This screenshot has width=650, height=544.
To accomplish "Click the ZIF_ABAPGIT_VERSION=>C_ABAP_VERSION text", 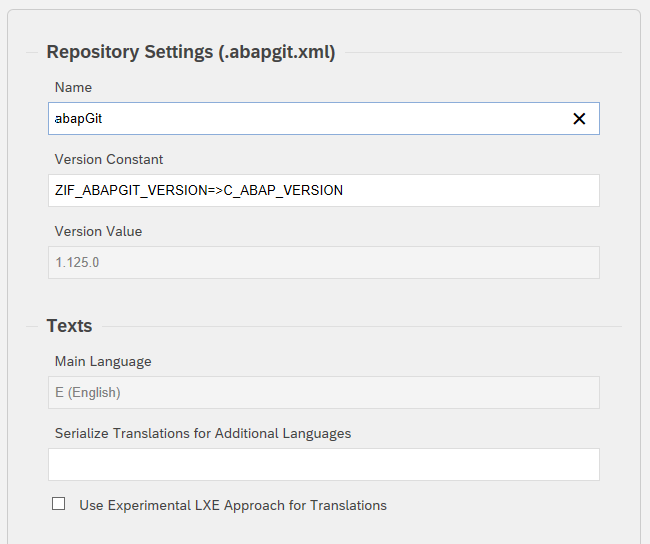I will 199,190.
